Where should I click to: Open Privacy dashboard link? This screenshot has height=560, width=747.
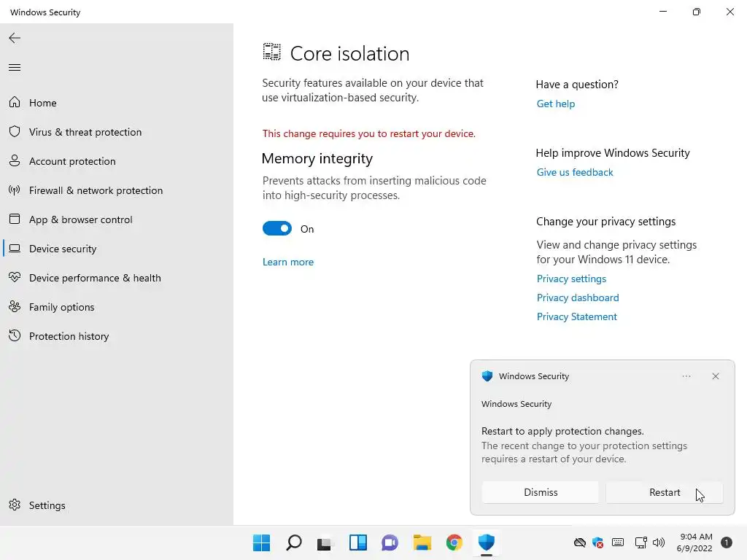click(578, 297)
